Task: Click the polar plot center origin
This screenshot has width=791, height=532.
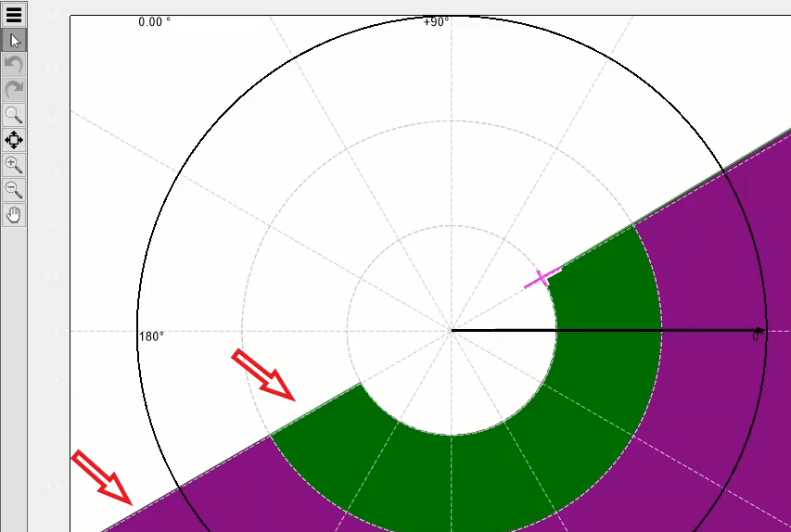Action: click(x=452, y=330)
